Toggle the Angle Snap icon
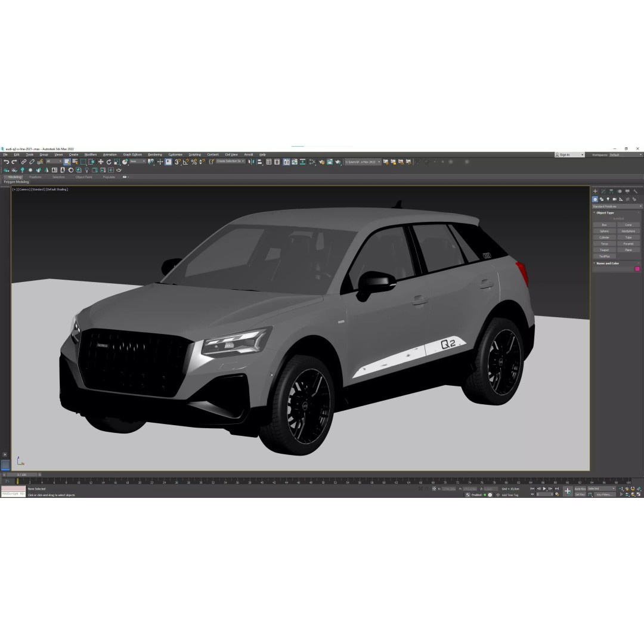 (185, 162)
